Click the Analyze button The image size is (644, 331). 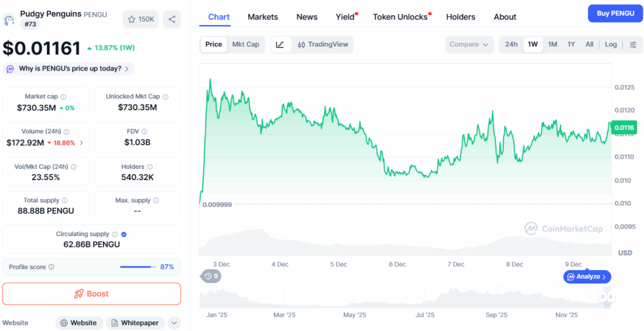pos(587,277)
